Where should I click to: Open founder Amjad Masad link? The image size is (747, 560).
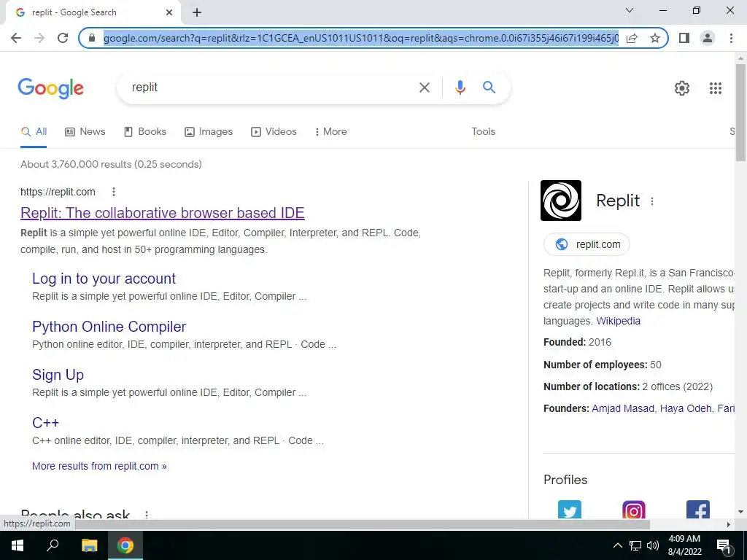point(623,408)
